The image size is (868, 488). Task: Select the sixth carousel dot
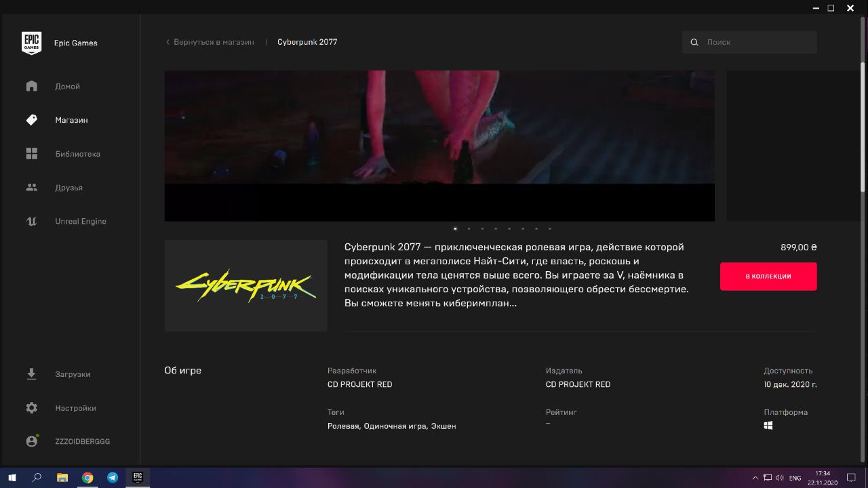coord(523,228)
